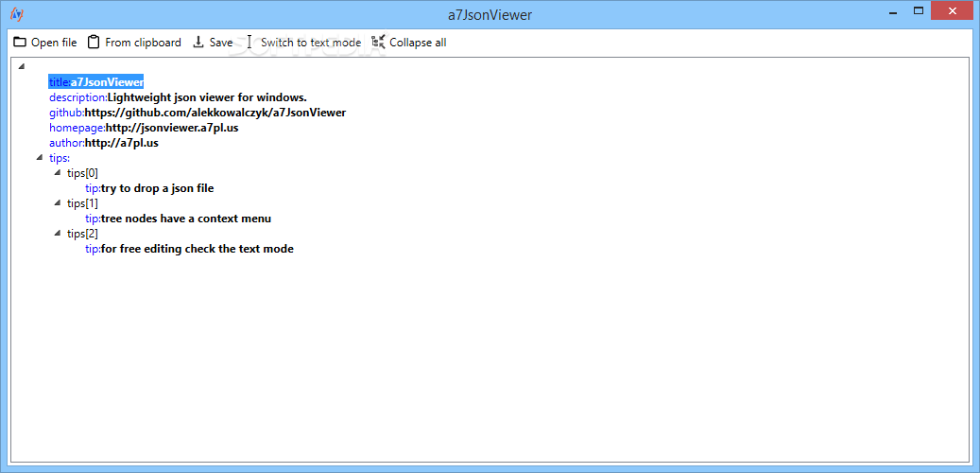Maximize the a7JsonViewer window
This screenshot has width=980, height=473.
918,10
